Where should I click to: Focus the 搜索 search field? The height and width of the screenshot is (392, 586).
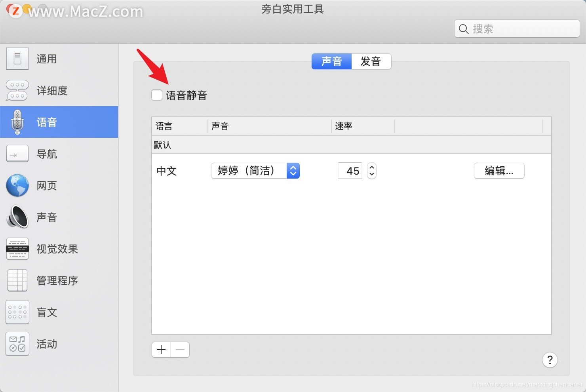[x=517, y=29]
